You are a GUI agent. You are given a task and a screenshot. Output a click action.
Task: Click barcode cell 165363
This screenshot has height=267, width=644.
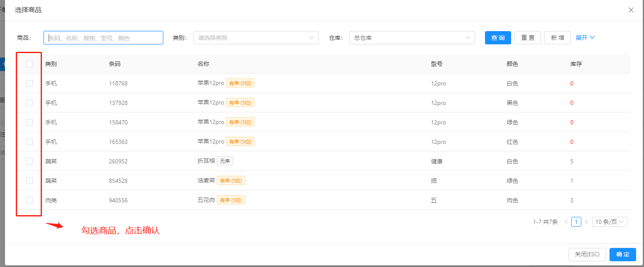click(118, 142)
